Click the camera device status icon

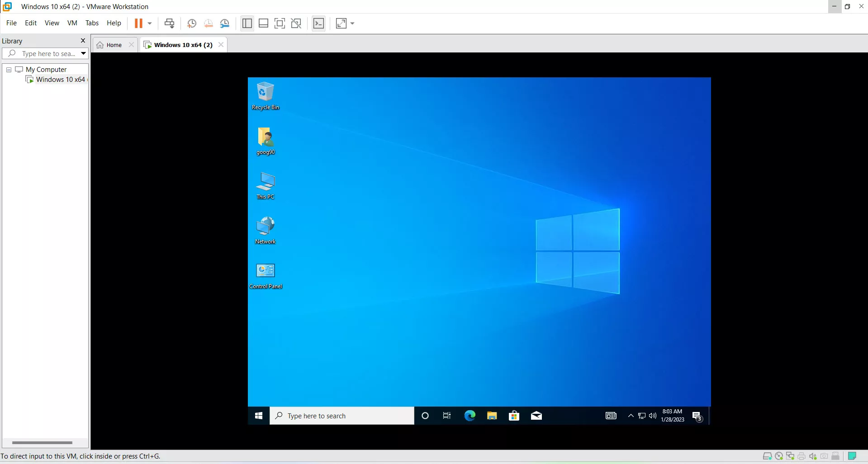click(x=824, y=456)
